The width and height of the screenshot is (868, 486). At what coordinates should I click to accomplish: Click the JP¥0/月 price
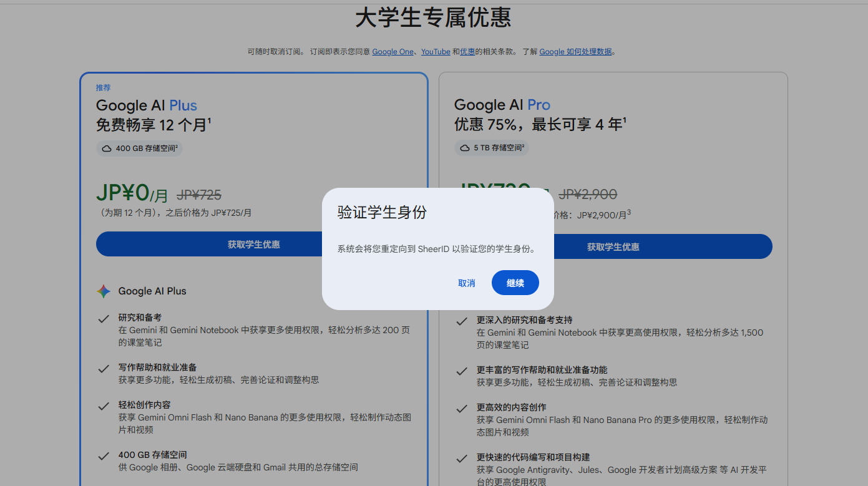132,193
